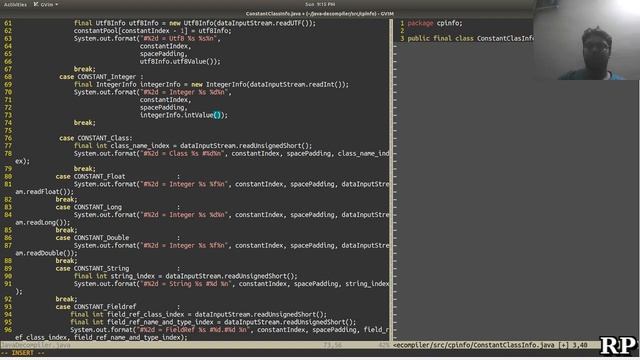
Task: Click 'case CONSTANT_String' label
Action: coord(92,269)
